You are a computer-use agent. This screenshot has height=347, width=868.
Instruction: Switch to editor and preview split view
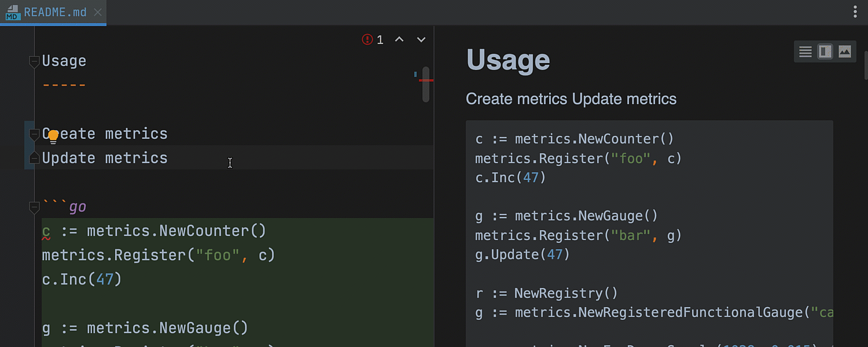pyautogui.click(x=825, y=52)
